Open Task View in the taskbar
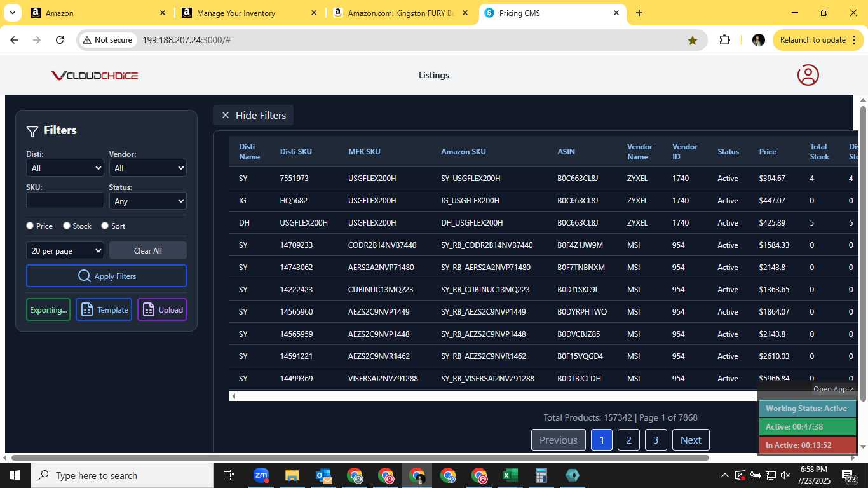Screen dimensions: 868x488 pyautogui.click(x=229, y=475)
